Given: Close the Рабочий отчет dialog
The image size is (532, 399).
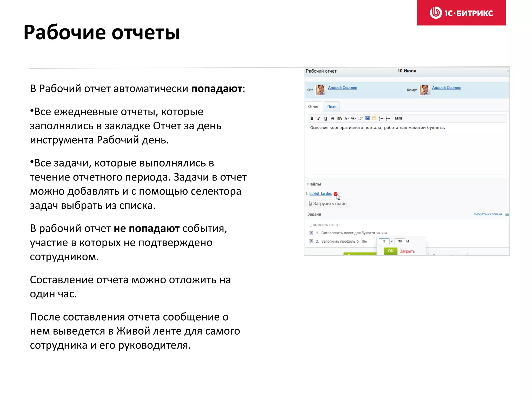Looking at the screenshot, I should [507, 71].
